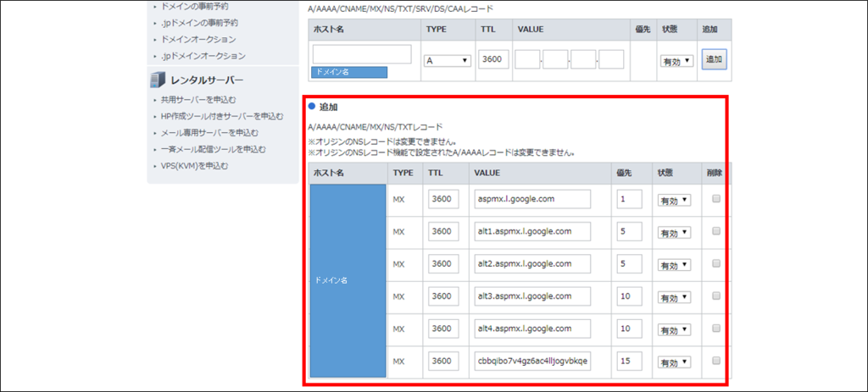Tick delete checkbox for alt3.aspmx.l.google.com row
The height and width of the screenshot is (392, 868).
tap(715, 296)
